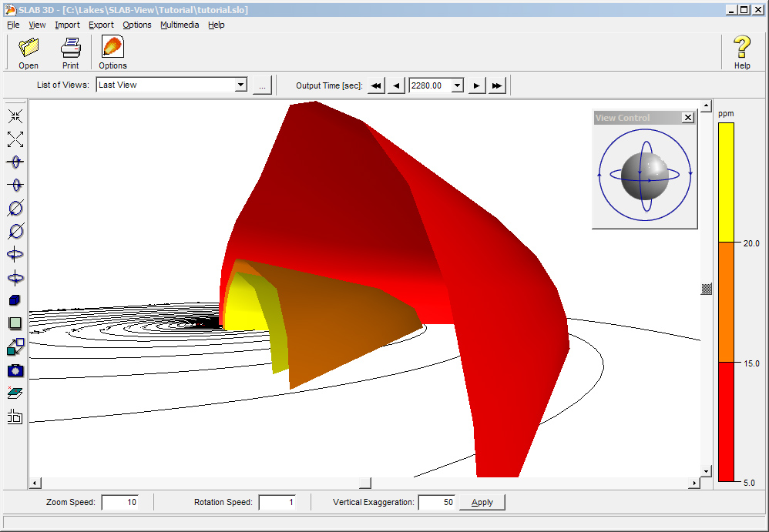Screen dimensions: 769x532
Task: Click the yellow color legend band
Action: (x=726, y=182)
